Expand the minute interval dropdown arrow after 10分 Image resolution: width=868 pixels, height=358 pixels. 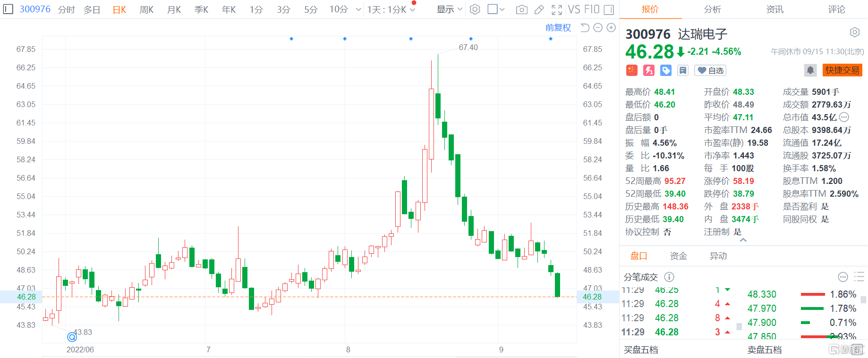358,9
